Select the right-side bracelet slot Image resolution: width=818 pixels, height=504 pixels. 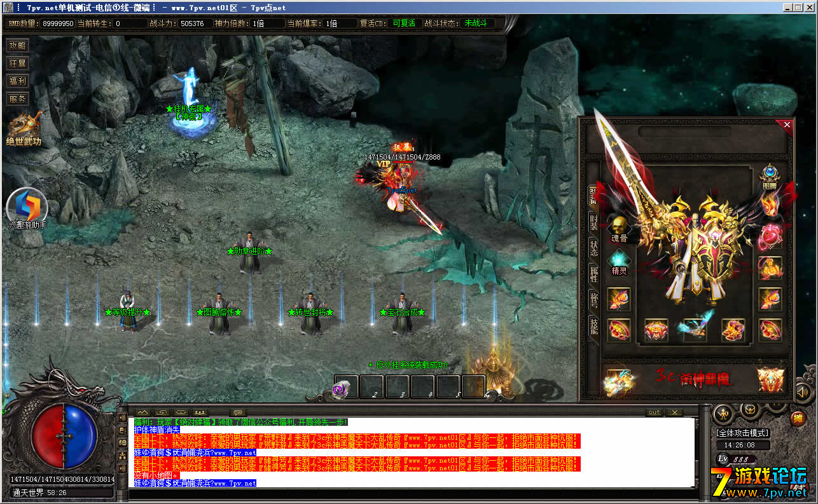point(770,299)
